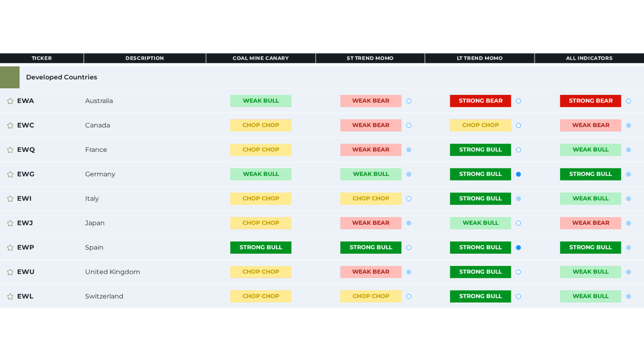
Task: Star the EWA Australia ticker
Action: (10, 101)
